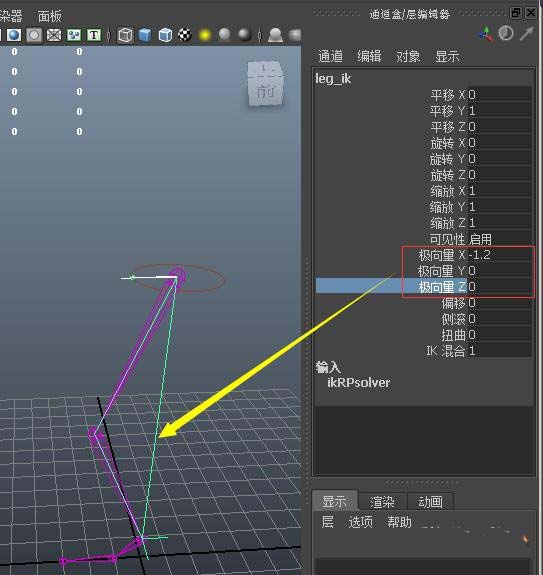
Task: Enable use all lights yellow bulb icon
Action: tap(205, 36)
